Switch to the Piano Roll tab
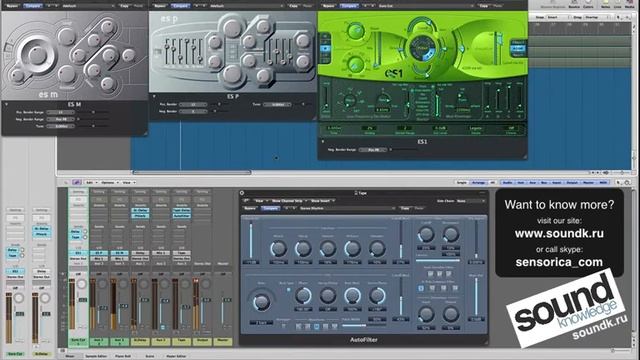This screenshot has height=360, width=640. 123,356
